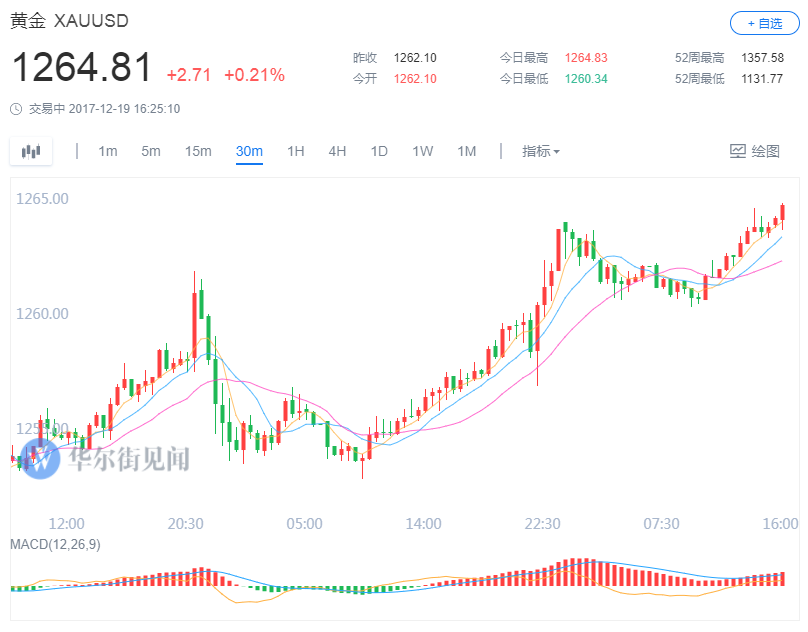Choose the 1H chart interval
This screenshot has height=632, width=808.
[296, 151]
